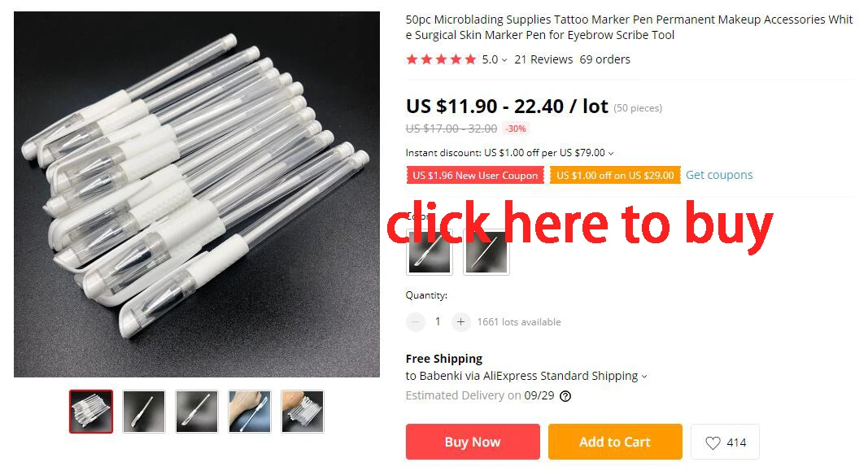Select the second thumbnail showing single pen
Image resolution: width=868 pixels, height=471 pixels.
tap(144, 412)
